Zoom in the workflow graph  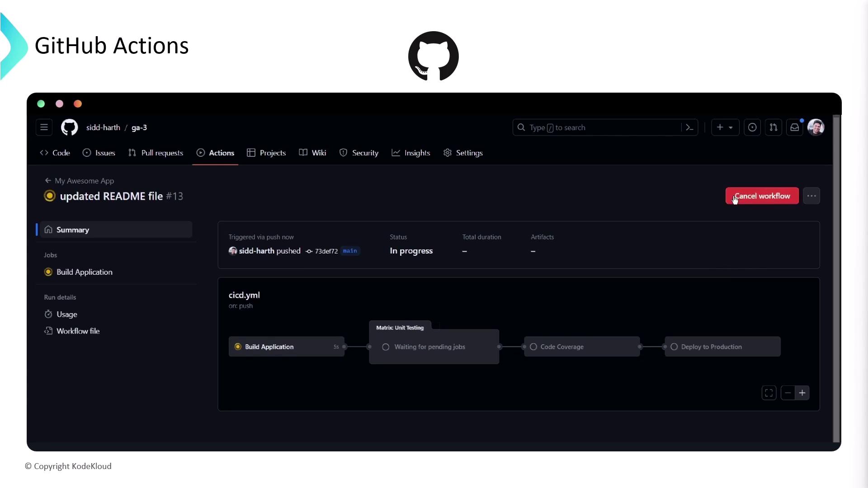coord(802,393)
